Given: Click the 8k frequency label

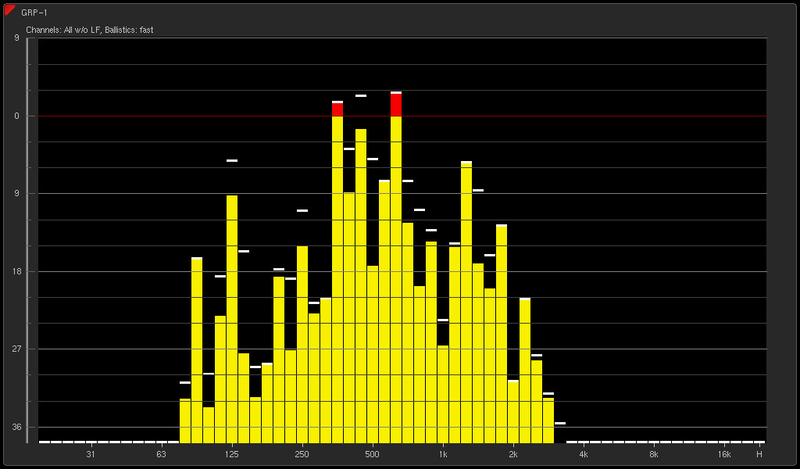Looking at the screenshot, I should tap(654, 454).
